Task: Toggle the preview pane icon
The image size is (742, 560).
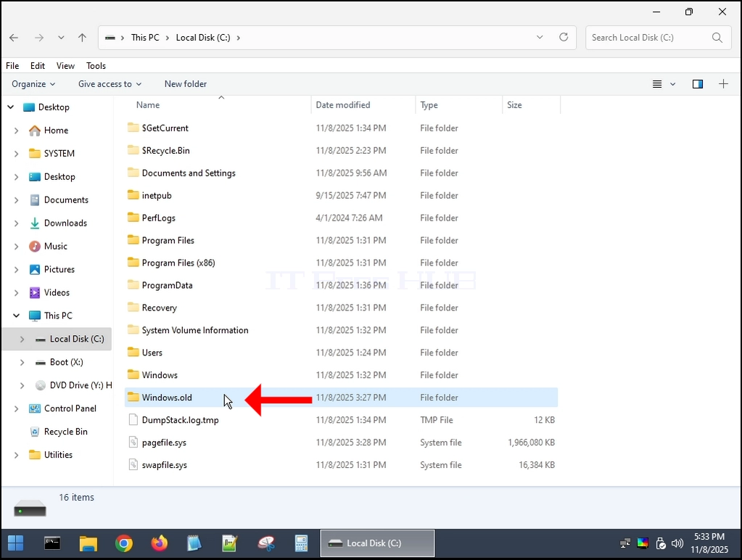Action: [698, 84]
